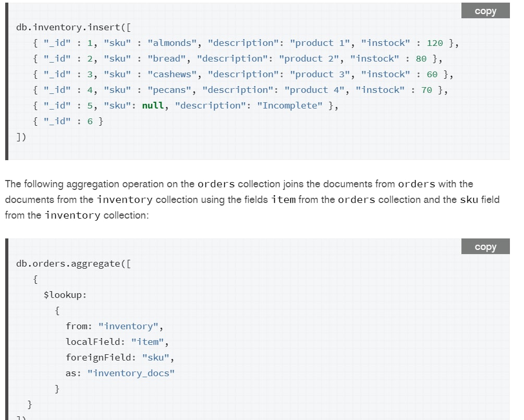Screen dimensions: 524x420
Task: Click the $lookup: stage text
Action: pos(65,295)
